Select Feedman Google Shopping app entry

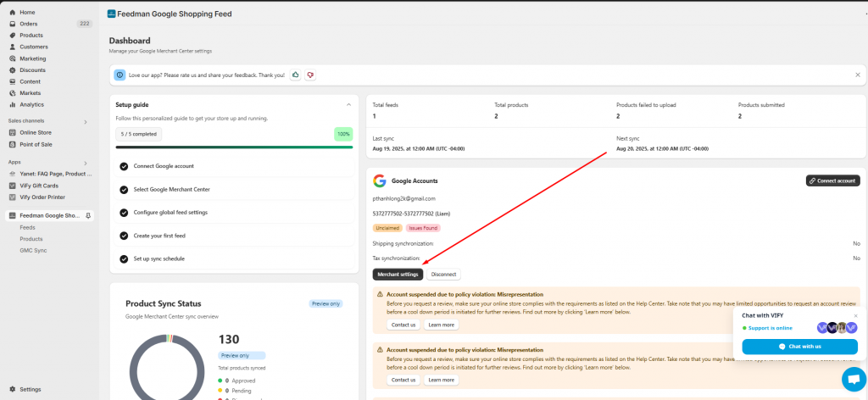point(50,216)
